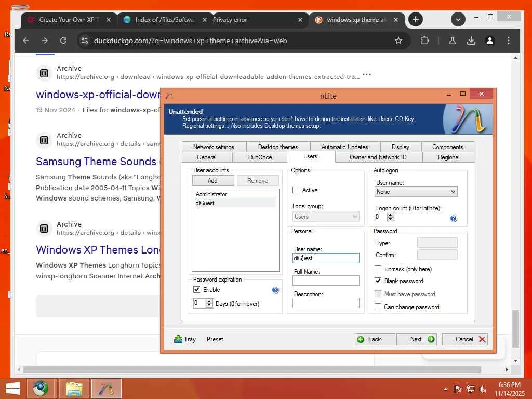Bookmark this page with the star

(398, 41)
